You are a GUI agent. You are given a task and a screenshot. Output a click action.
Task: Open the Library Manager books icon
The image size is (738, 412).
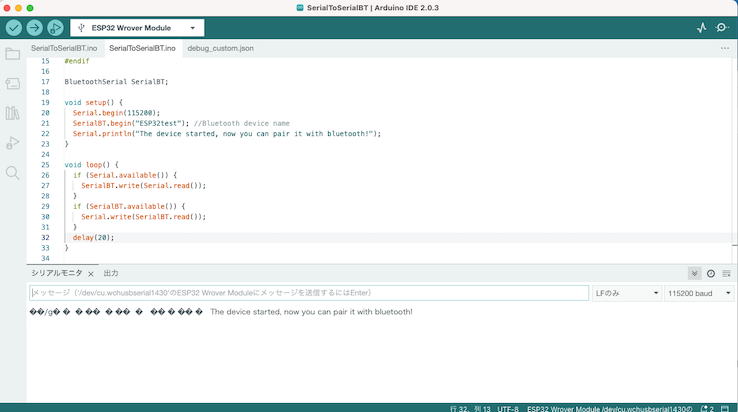point(13,113)
